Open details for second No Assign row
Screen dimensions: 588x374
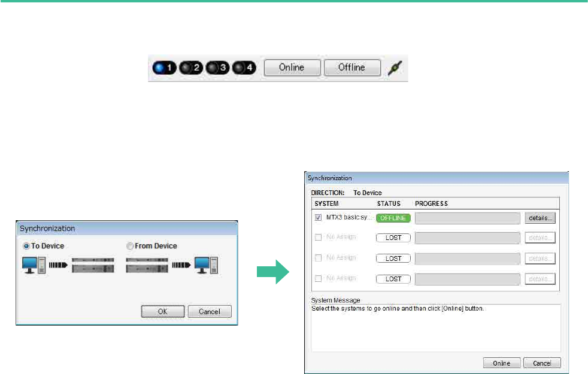(x=540, y=259)
